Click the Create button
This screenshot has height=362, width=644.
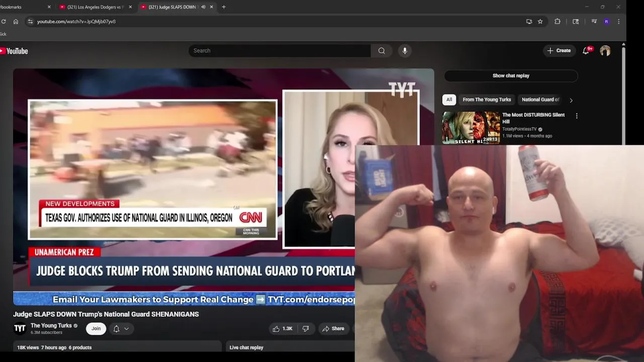[559, 51]
